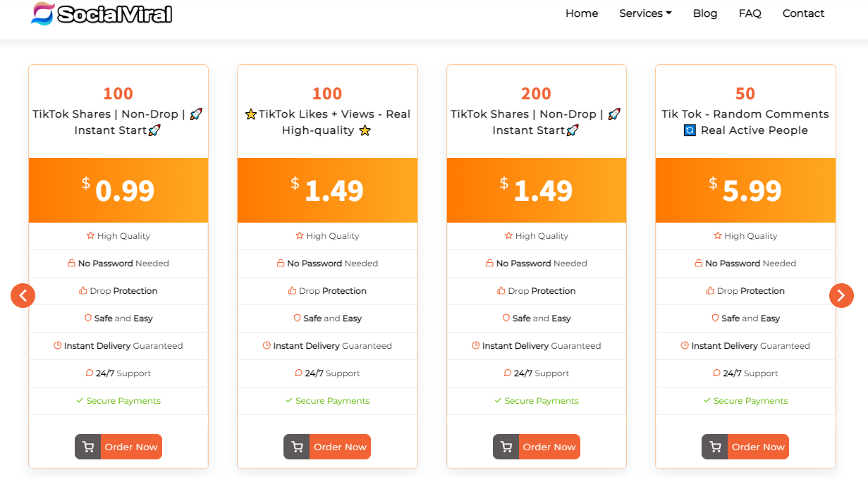
Task: Click 'Drop Protection' in Random Comments card
Action: tap(751, 291)
